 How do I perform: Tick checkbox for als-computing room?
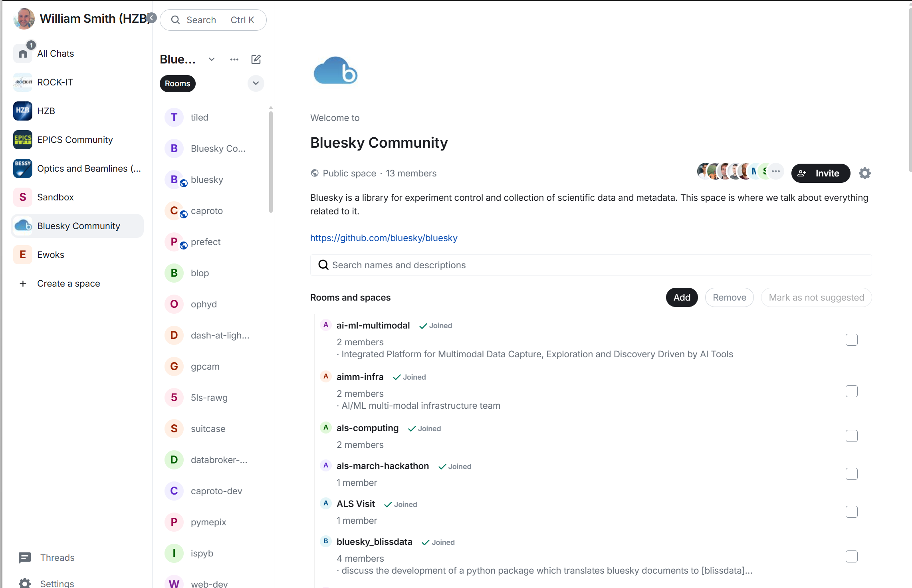pyautogui.click(x=851, y=436)
